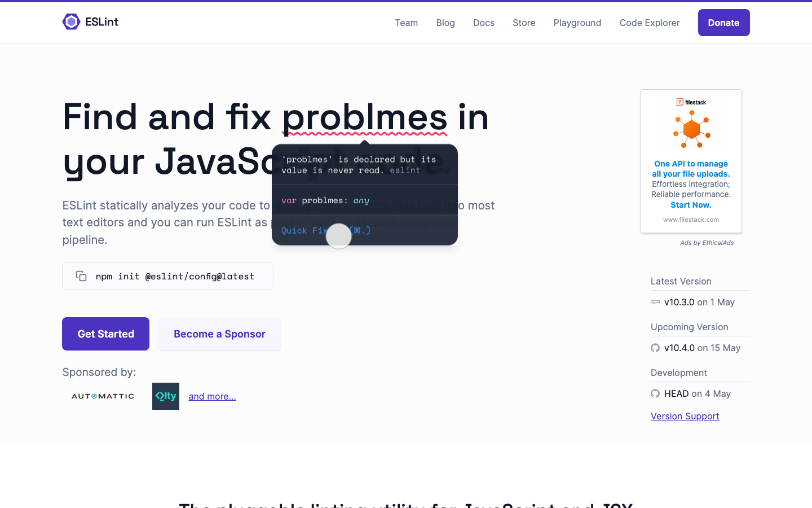Click the Ads by EthicalAds link
The width and height of the screenshot is (812, 508).
coord(707,243)
